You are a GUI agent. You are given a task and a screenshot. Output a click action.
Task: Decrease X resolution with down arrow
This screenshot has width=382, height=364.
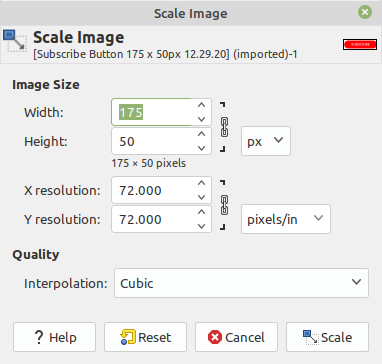click(x=201, y=197)
